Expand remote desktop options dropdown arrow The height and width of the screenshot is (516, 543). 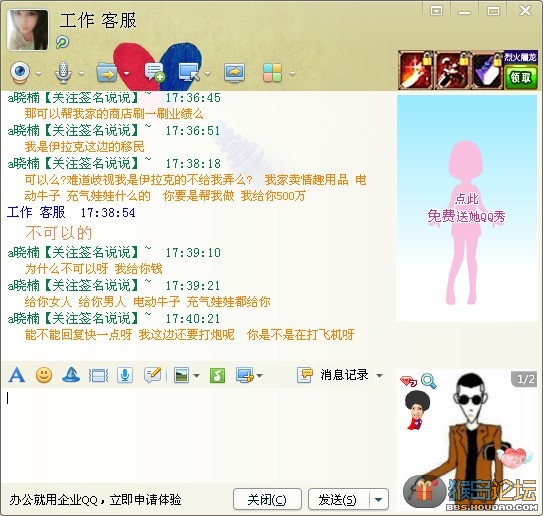pos(207,73)
